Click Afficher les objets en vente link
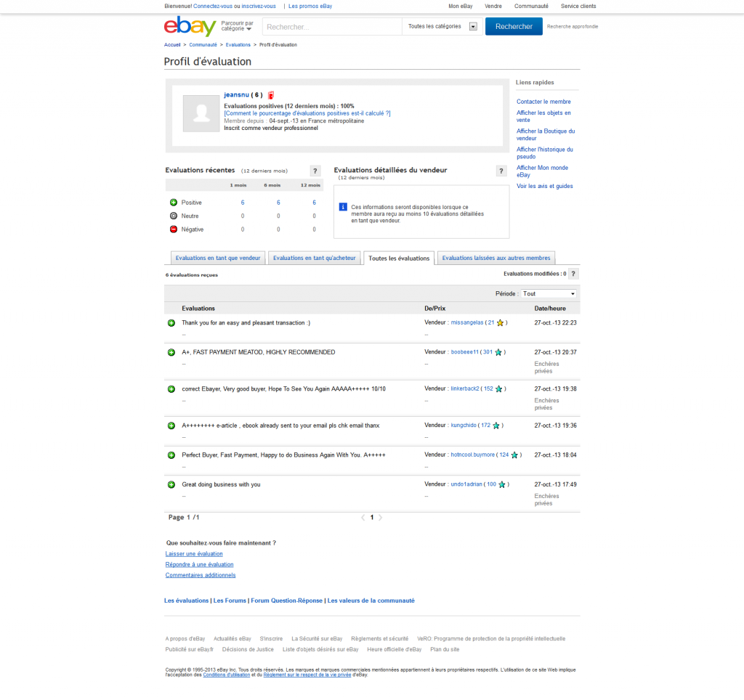Screen dimensions: 744x700 point(543,116)
